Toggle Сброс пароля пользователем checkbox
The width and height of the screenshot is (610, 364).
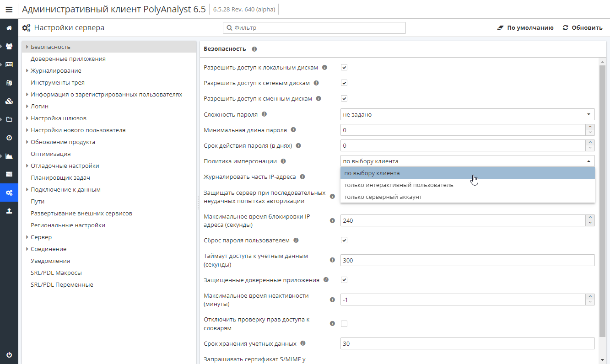point(344,240)
